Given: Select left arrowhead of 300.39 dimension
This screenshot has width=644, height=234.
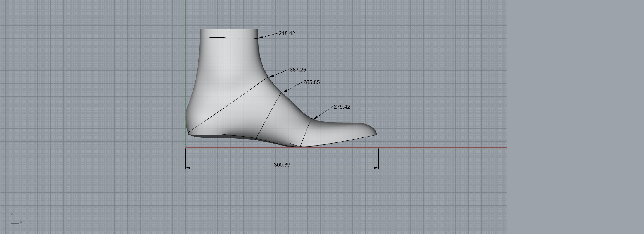Looking at the screenshot, I should 188,168.
